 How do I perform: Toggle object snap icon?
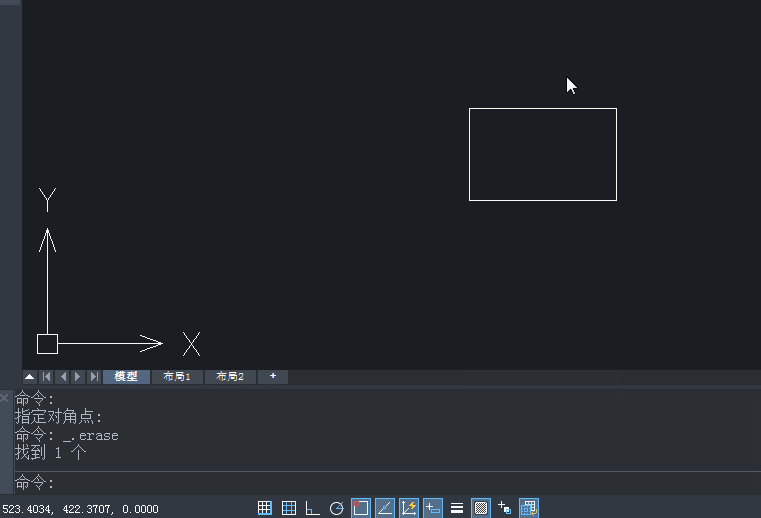(x=361, y=508)
